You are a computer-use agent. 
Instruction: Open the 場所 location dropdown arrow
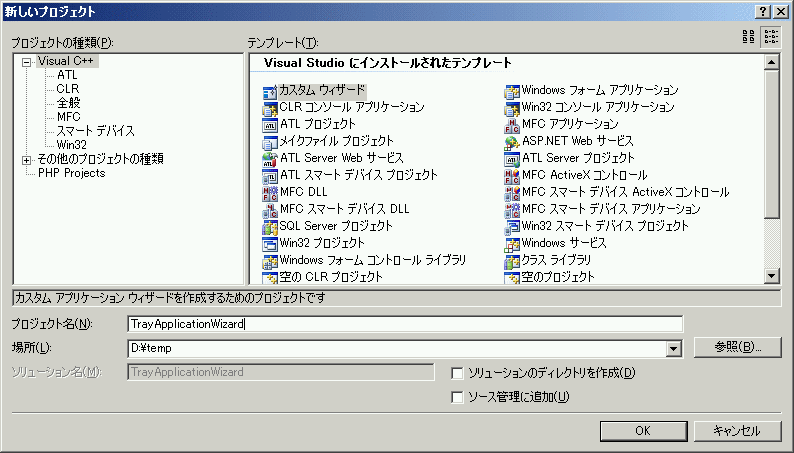tap(673, 348)
